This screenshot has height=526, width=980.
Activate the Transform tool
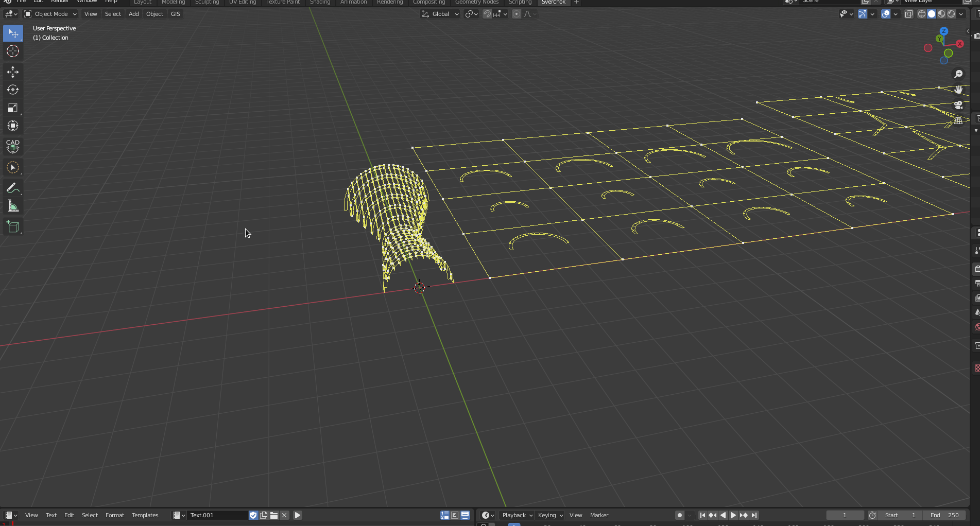coord(13,126)
